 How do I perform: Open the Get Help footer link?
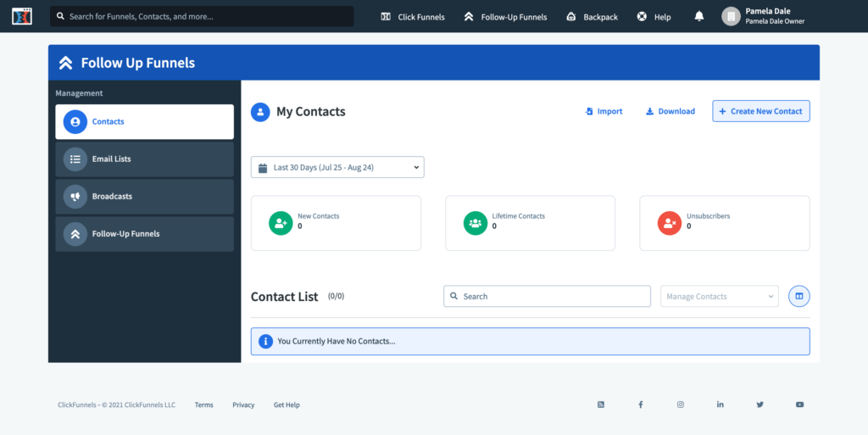point(287,404)
